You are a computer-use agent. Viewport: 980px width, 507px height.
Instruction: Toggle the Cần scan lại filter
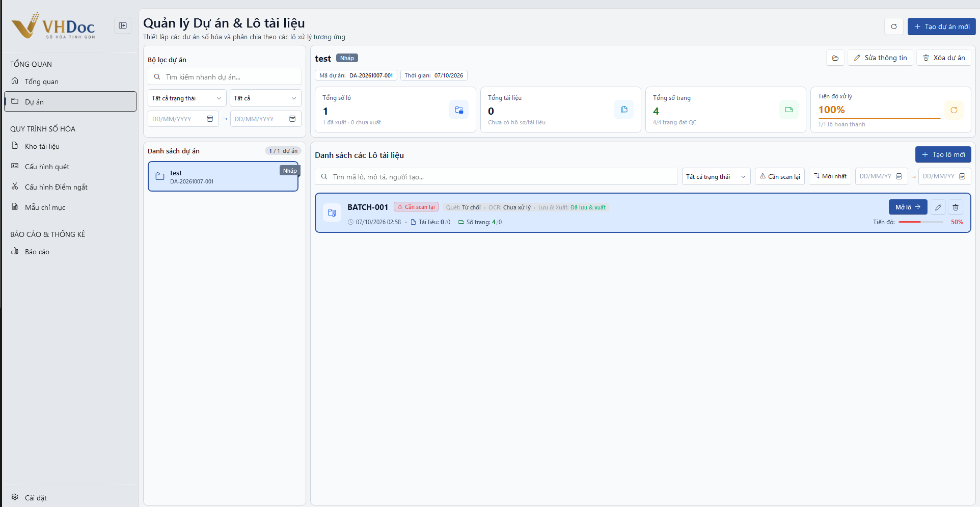(x=780, y=176)
